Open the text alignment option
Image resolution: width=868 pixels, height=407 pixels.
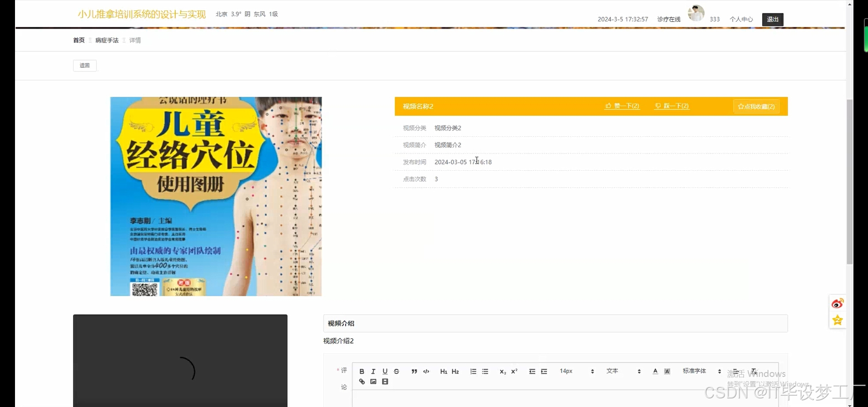736,372
